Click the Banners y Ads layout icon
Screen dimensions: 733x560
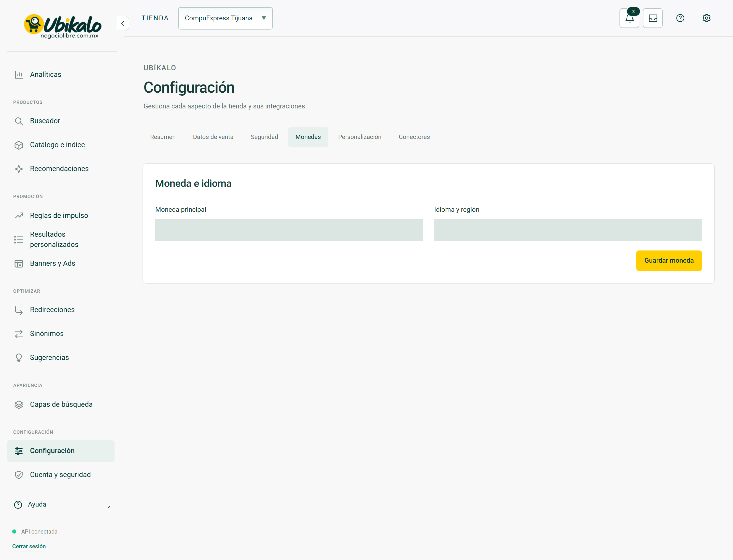pos(19,264)
